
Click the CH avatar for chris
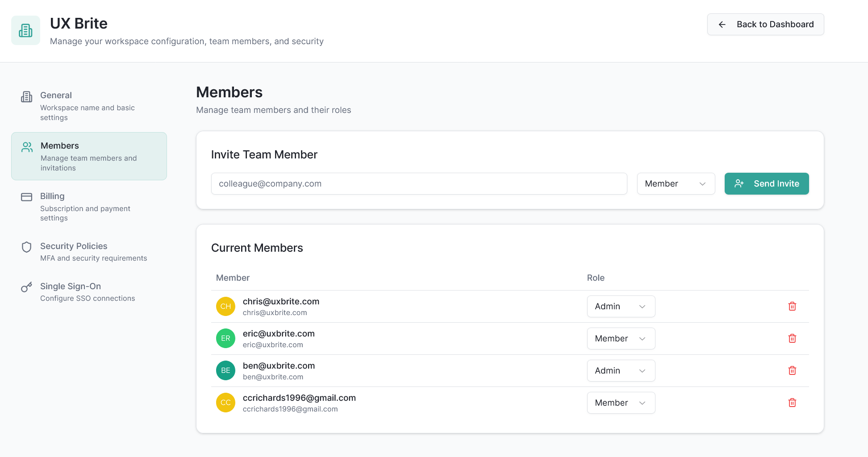(225, 306)
